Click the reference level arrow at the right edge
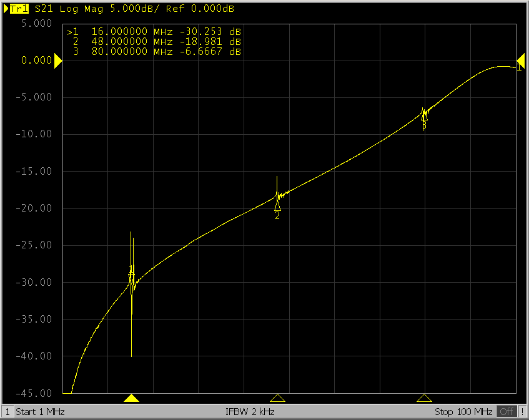The height and width of the screenshot is (420, 529). pos(520,61)
